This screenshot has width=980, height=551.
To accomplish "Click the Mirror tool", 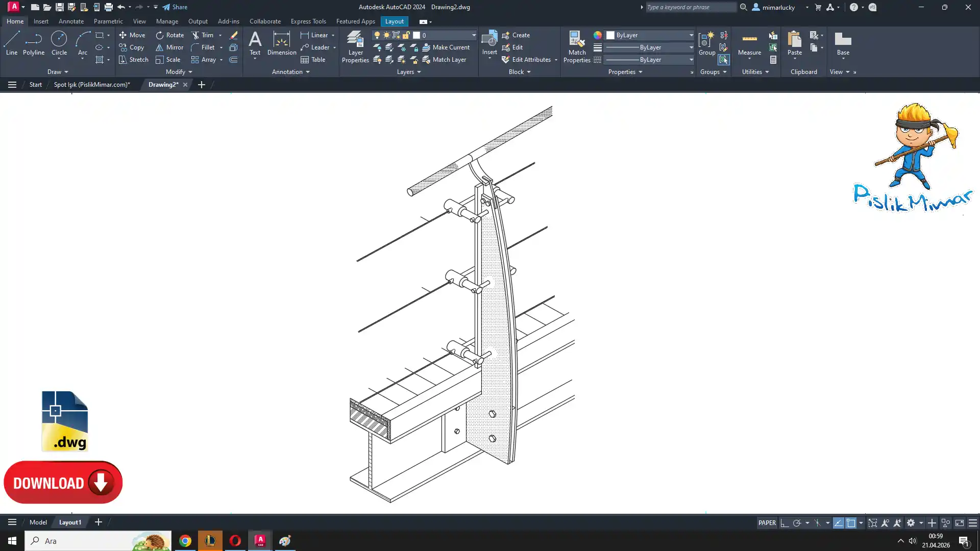I will coord(169,47).
